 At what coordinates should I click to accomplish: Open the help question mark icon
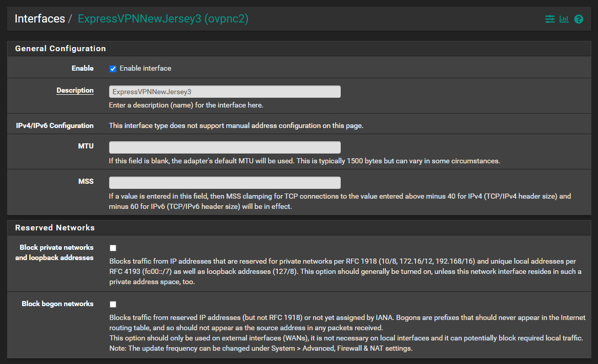coord(579,19)
